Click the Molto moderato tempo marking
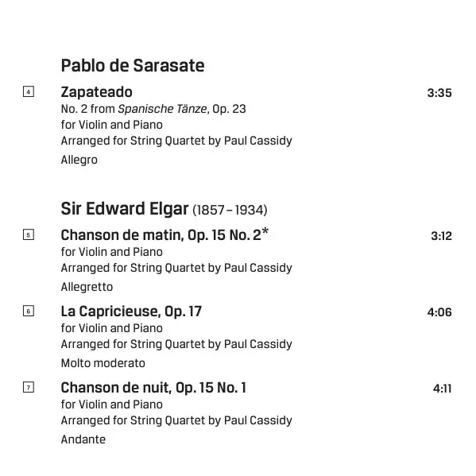Viewport: 476px width, 476px height. [103, 363]
